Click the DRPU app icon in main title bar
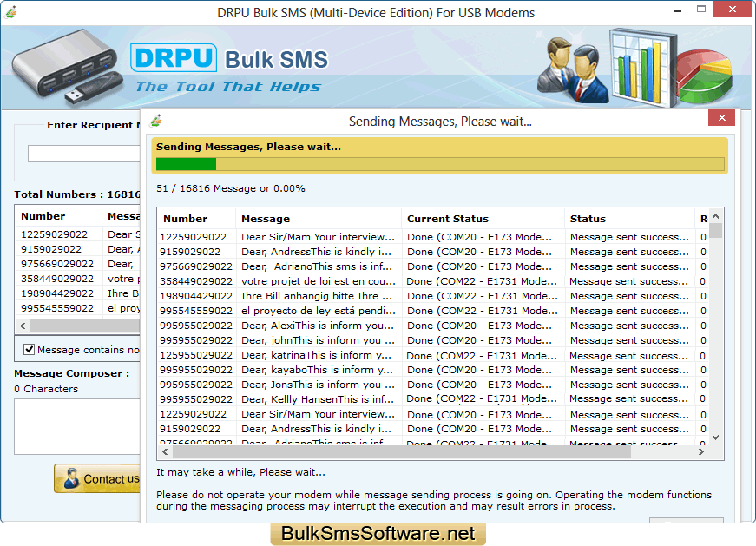Screen dimensions: 756x546 tap(11, 11)
